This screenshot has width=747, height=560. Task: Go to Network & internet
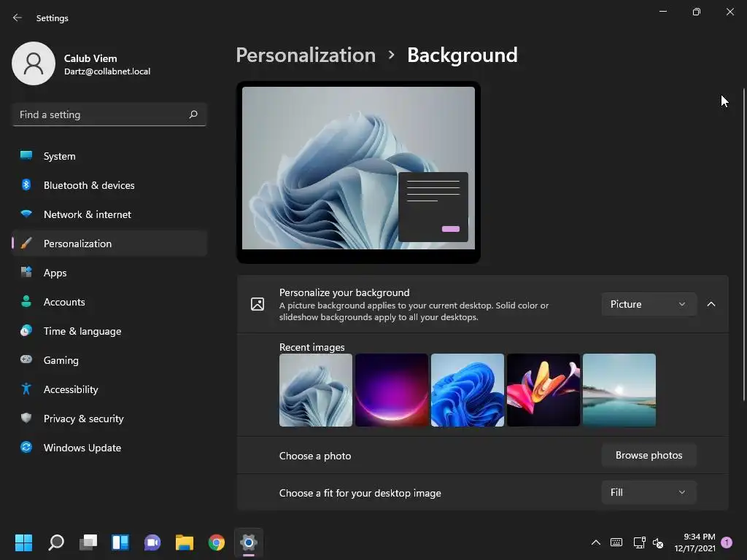point(109,214)
